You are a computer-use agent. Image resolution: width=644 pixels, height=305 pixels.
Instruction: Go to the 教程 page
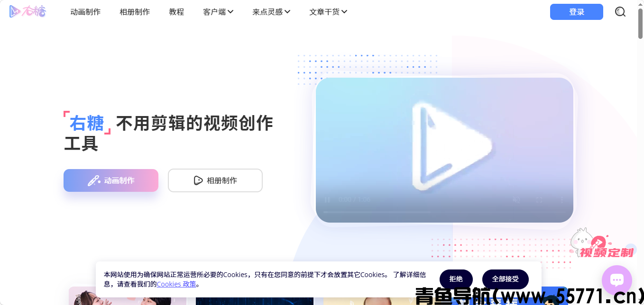tap(176, 12)
